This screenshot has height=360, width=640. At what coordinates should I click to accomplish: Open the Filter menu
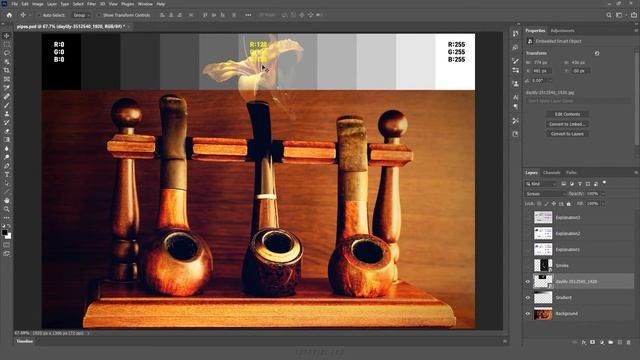click(91, 4)
